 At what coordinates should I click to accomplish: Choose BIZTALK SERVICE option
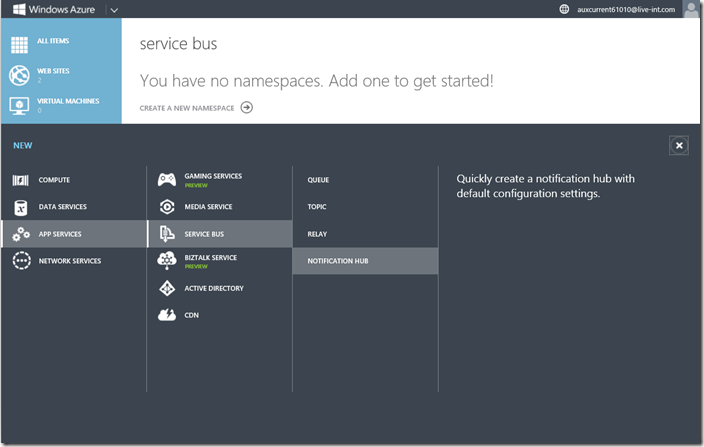pos(211,258)
